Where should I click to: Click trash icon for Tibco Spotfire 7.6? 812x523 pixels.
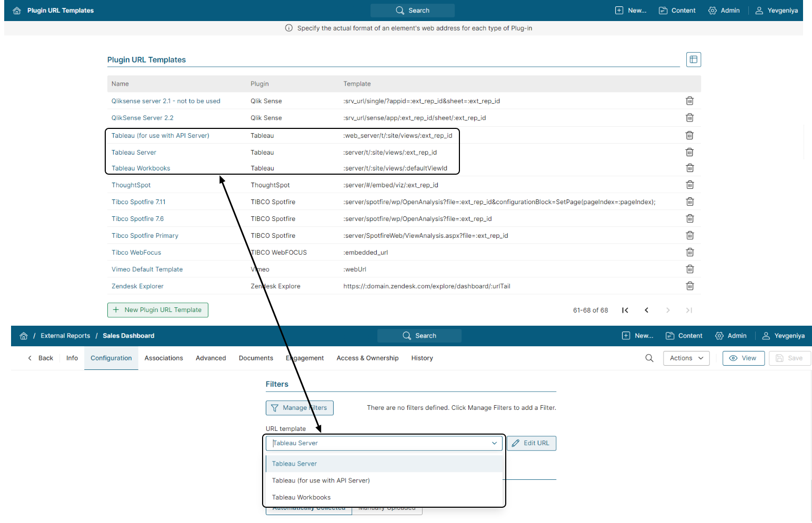coord(689,218)
